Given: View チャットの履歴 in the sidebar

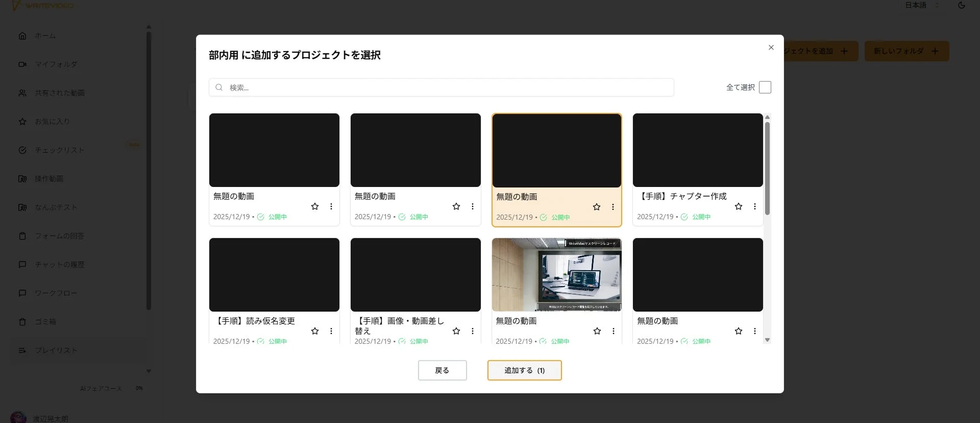Looking at the screenshot, I should pyautogui.click(x=59, y=265).
